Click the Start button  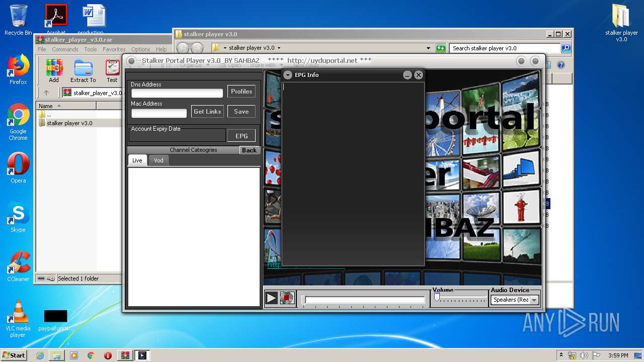tap(14, 355)
